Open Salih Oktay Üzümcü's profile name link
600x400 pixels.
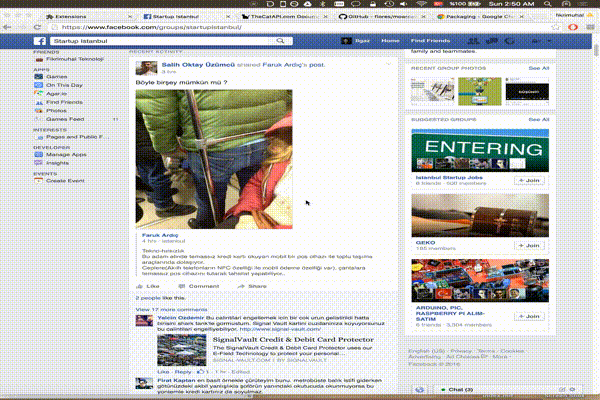point(198,65)
